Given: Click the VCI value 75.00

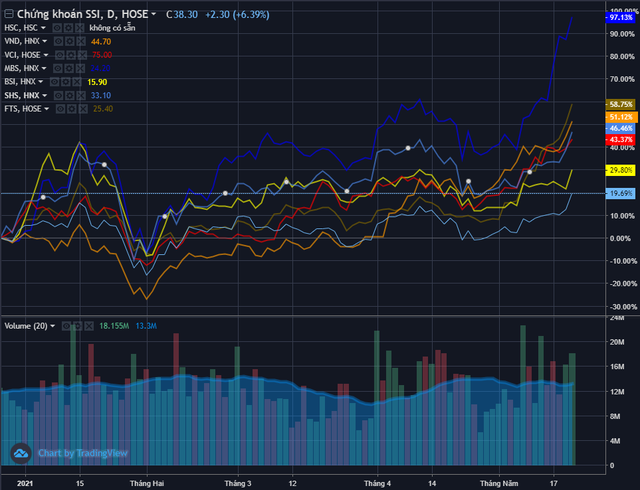Looking at the screenshot, I should point(102,55).
